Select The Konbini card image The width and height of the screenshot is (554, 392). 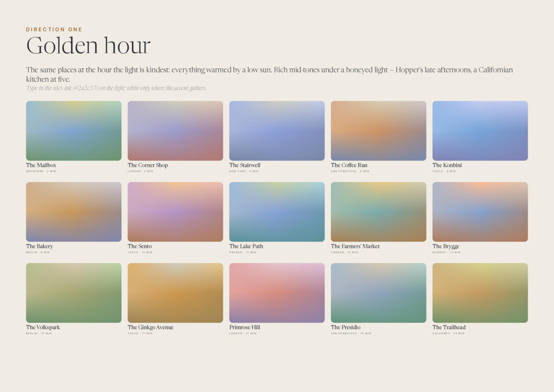coord(480,131)
